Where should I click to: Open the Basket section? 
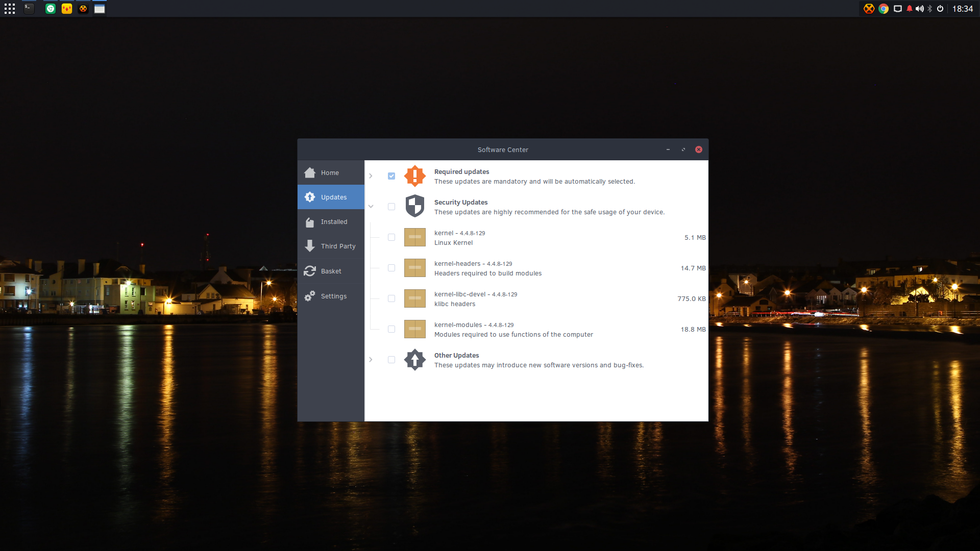(331, 271)
